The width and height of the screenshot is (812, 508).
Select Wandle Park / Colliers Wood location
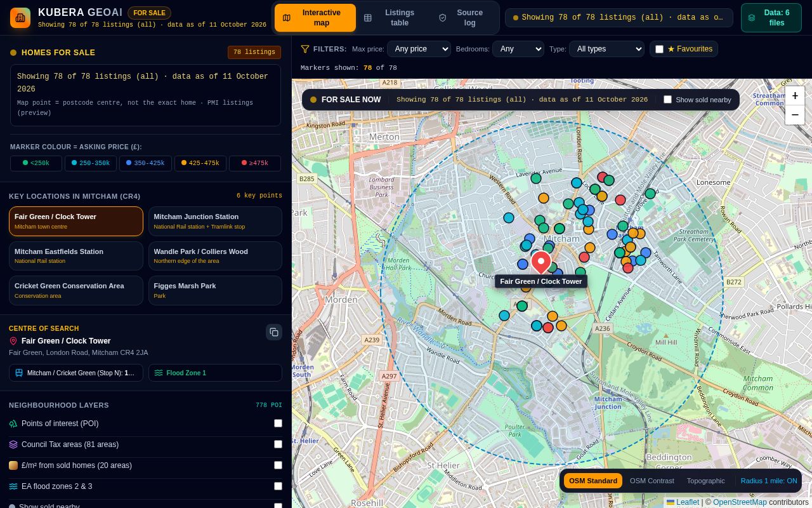(x=215, y=256)
